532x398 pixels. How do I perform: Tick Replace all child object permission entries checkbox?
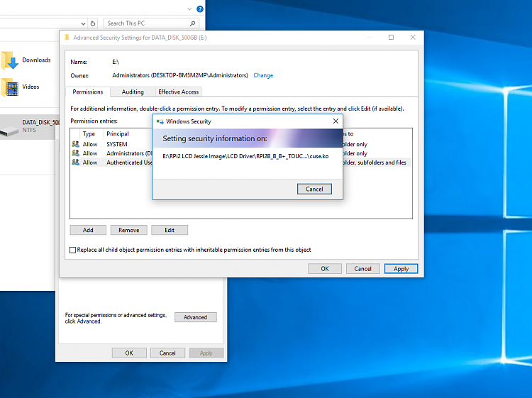tap(72, 250)
